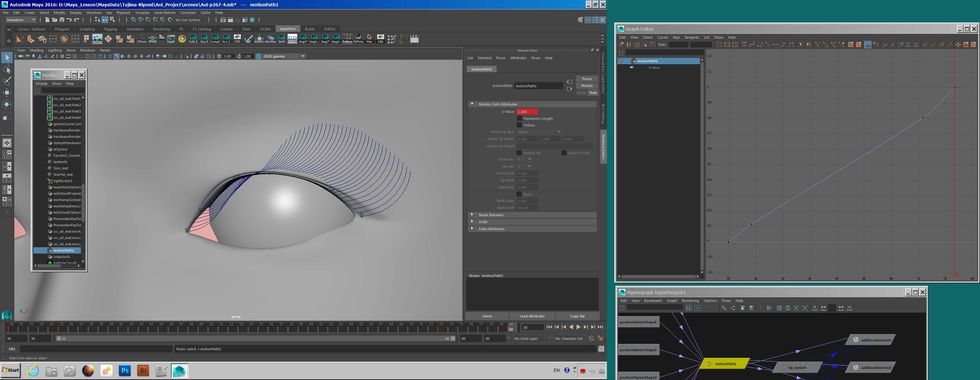This screenshot has height=380, width=980.
Task: Open the Animation menu set dropdown
Action: 21,20
